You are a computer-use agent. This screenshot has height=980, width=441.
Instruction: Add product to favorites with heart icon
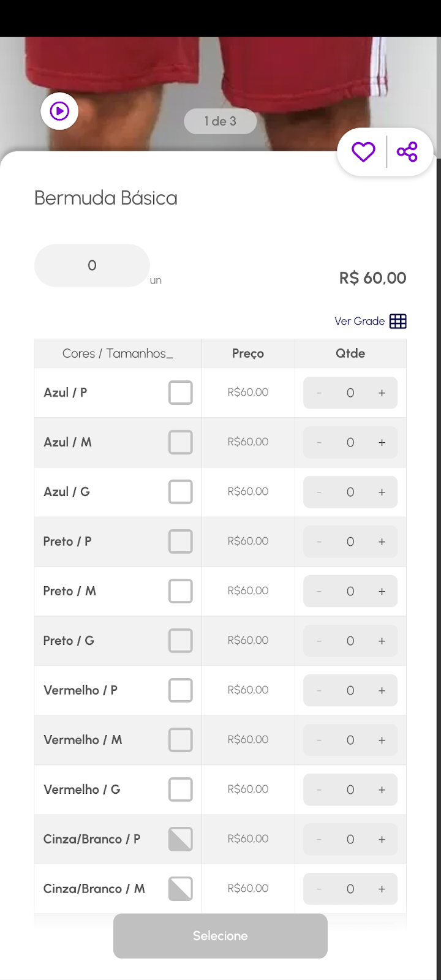[x=363, y=152]
